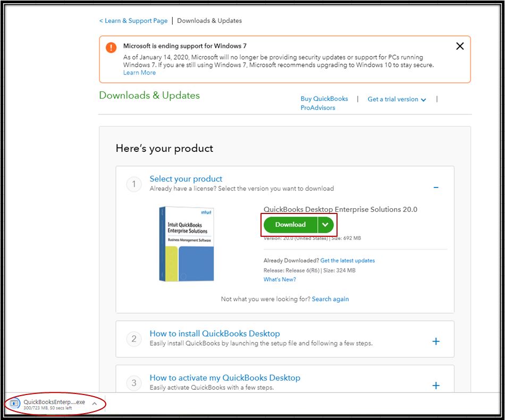Expand How to install QuickBooks Desktop
The width and height of the screenshot is (505, 420).
pos(436,341)
